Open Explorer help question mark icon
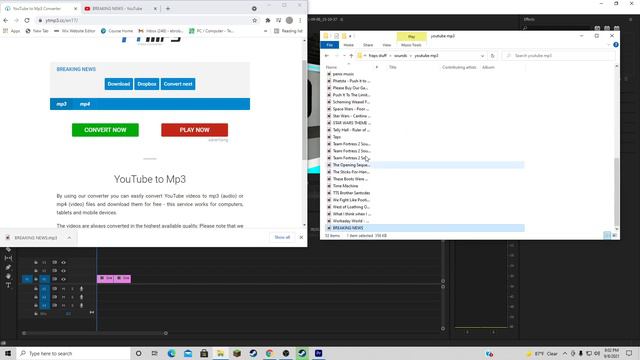This screenshot has height=360, width=640. [x=616, y=44]
